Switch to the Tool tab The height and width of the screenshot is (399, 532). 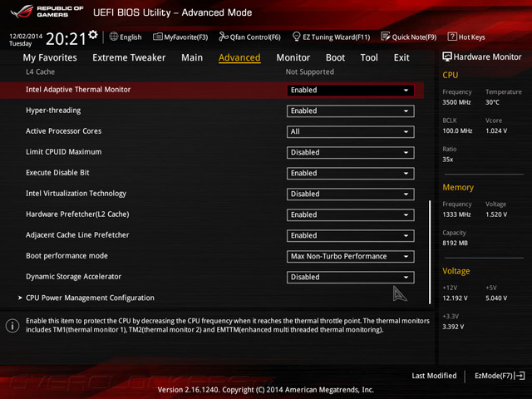tap(369, 57)
